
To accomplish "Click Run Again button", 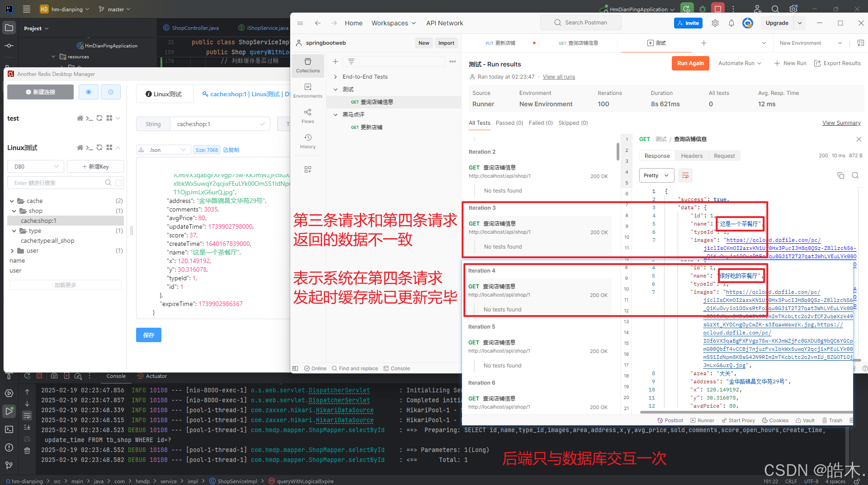I will [690, 63].
